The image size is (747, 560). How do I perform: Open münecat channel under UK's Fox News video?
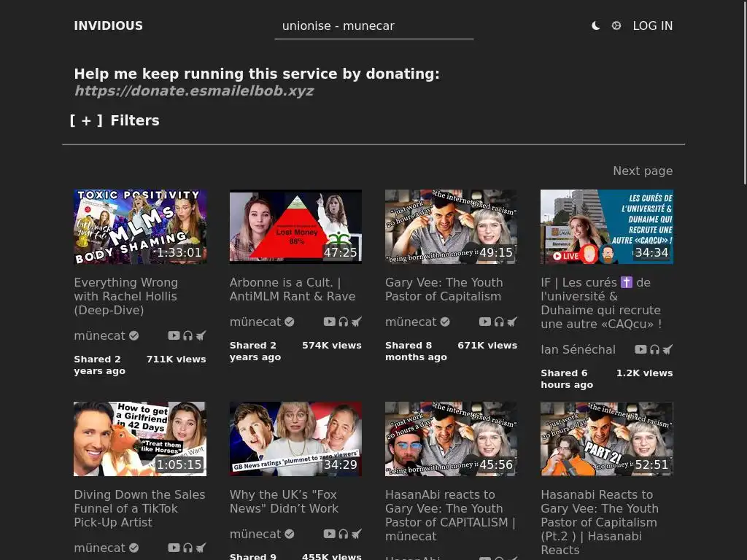coord(262,534)
